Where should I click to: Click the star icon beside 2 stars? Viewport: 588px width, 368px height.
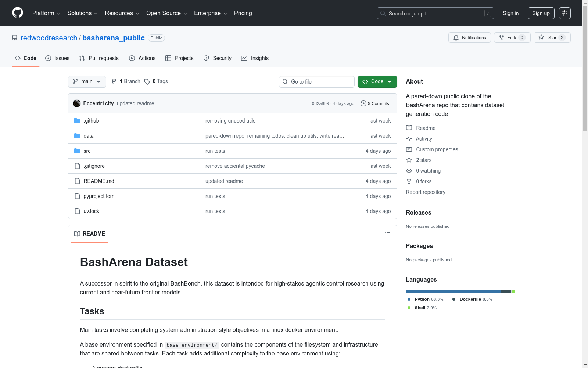point(409,160)
